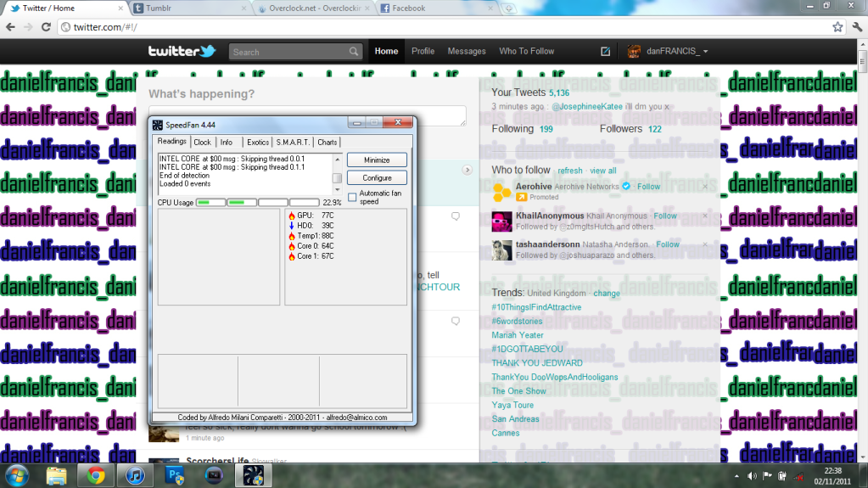Open the Chrome wrench menu
Screen dimensions: 868x488
click(x=857, y=26)
